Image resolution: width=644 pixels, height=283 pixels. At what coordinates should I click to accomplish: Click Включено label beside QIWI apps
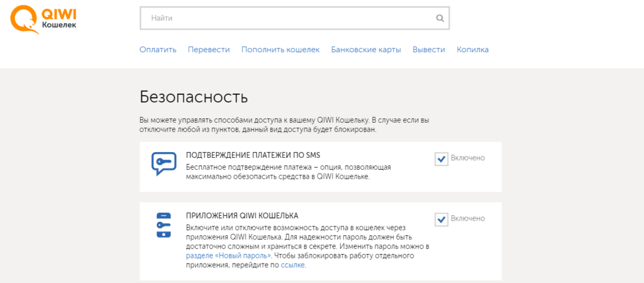pos(468,218)
